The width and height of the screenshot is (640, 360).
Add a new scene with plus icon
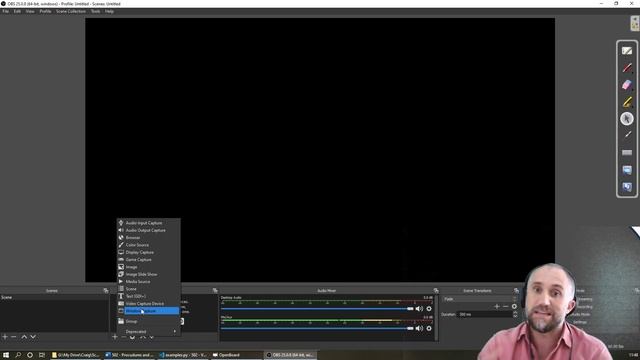(5, 337)
